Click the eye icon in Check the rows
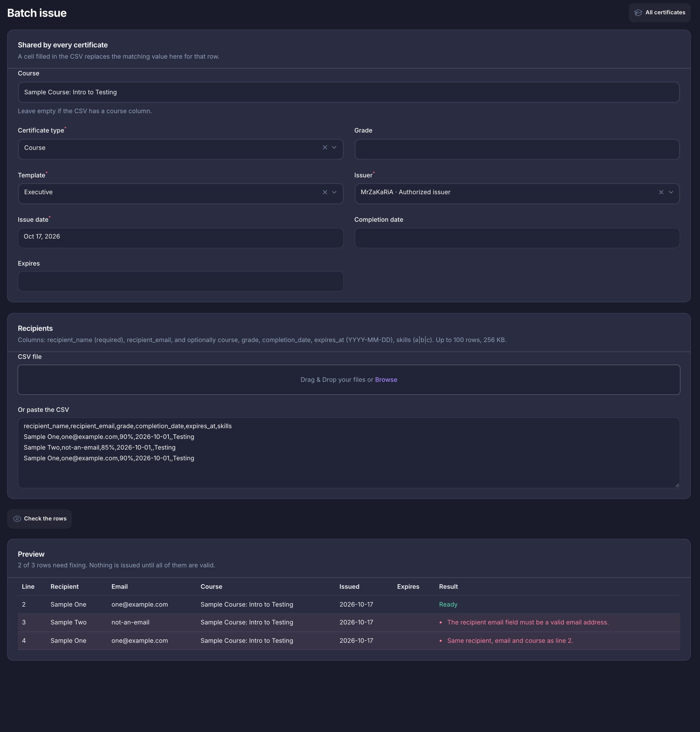Viewport: 700px width, 732px height. (17, 519)
